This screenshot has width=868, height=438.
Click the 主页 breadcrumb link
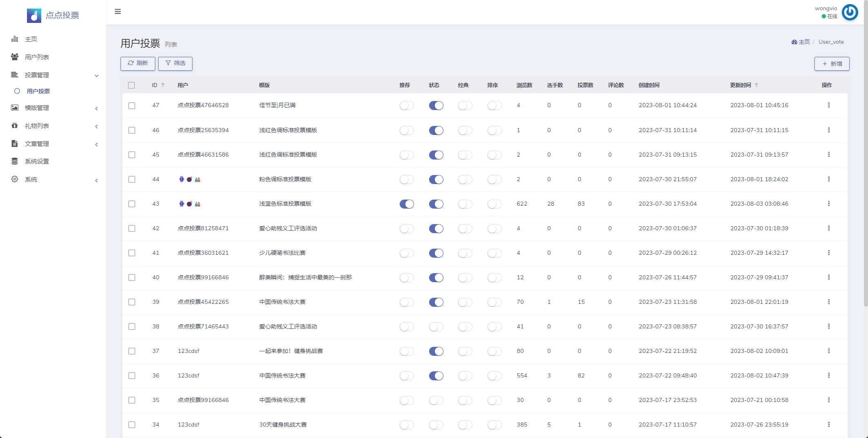coord(803,42)
